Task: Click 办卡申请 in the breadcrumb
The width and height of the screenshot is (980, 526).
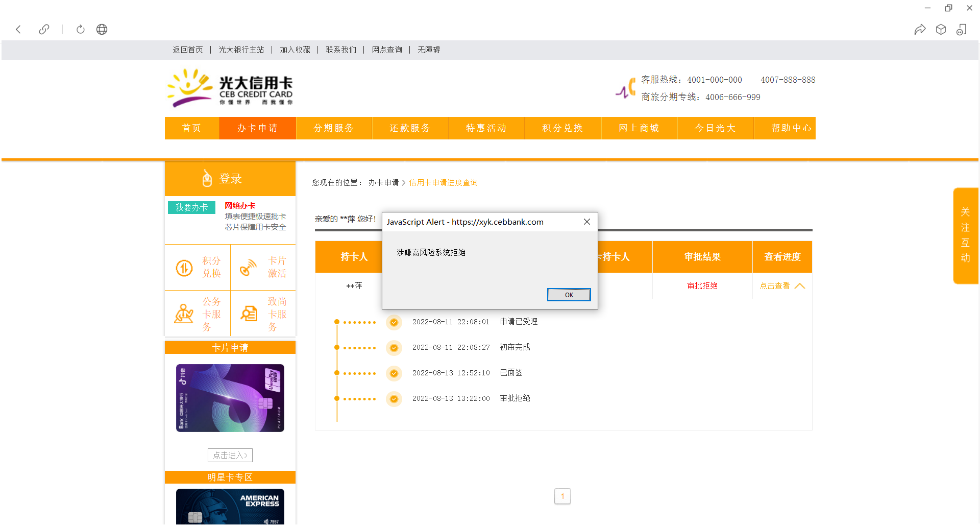Action: click(384, 182)
